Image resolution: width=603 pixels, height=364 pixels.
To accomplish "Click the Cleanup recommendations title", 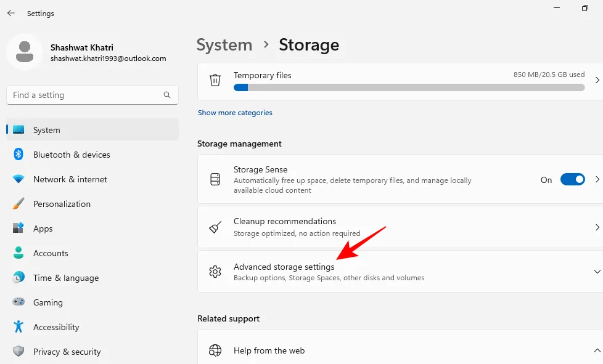I will point(285,221).
